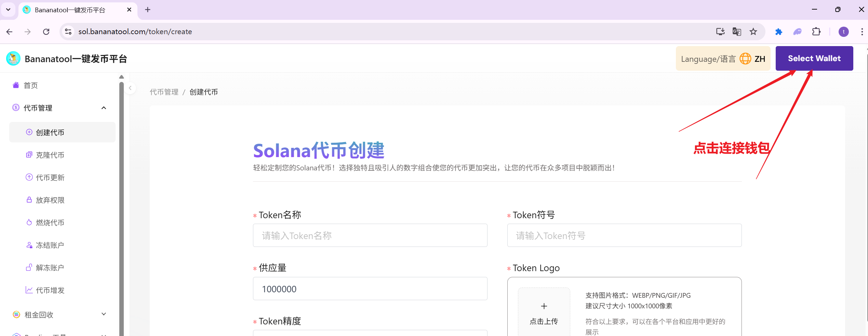Image resolution: width=868 pixels, height=336 pixels.
Task: Click the 燃烧代币 flame icon
Action: [x=29, y=222]
